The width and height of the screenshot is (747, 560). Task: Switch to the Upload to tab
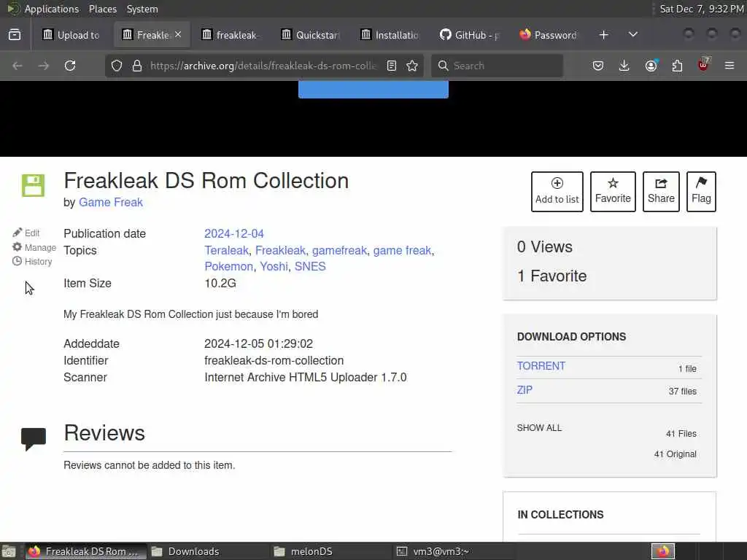coord(71,35)
